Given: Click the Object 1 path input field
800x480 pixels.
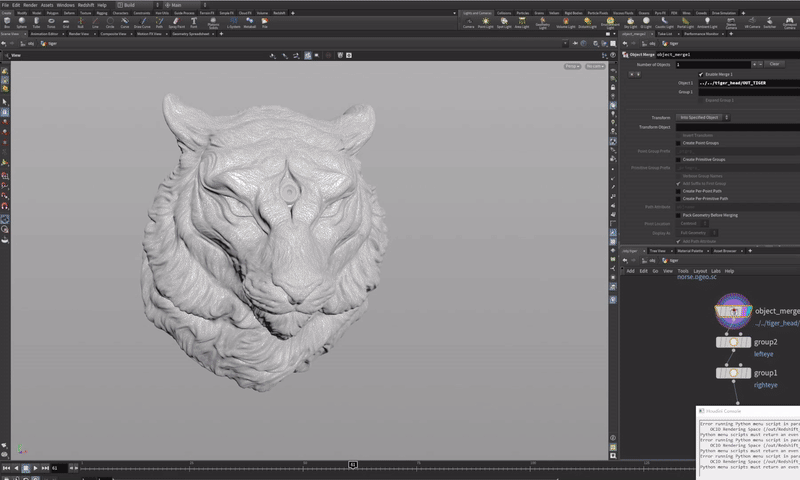Looking at the screenshot, I should [x=748, y=83].
